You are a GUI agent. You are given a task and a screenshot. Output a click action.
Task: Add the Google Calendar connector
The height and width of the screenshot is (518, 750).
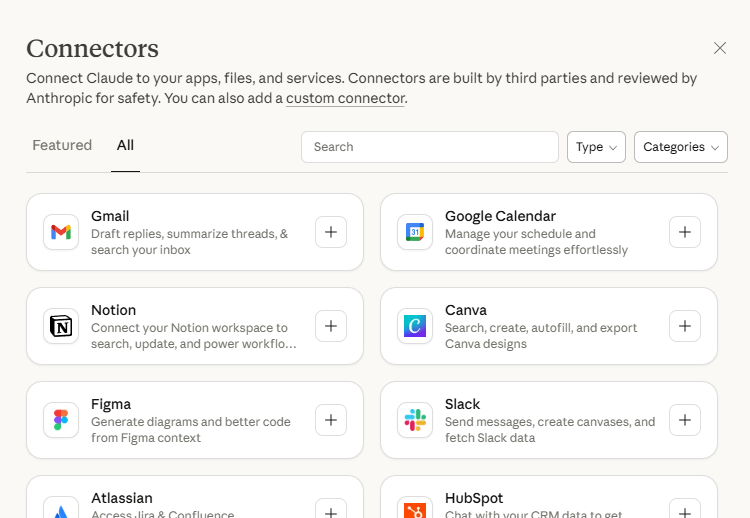tap(685, 232)
